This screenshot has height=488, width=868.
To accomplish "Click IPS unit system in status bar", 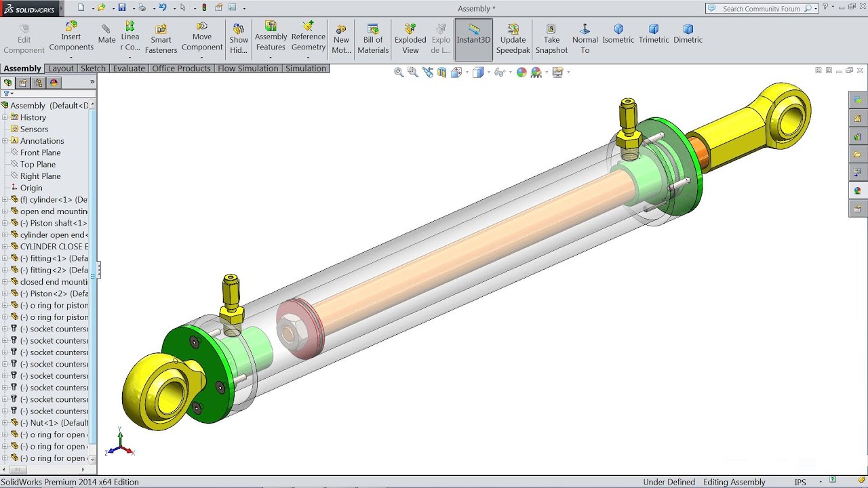I will (800, 482).
